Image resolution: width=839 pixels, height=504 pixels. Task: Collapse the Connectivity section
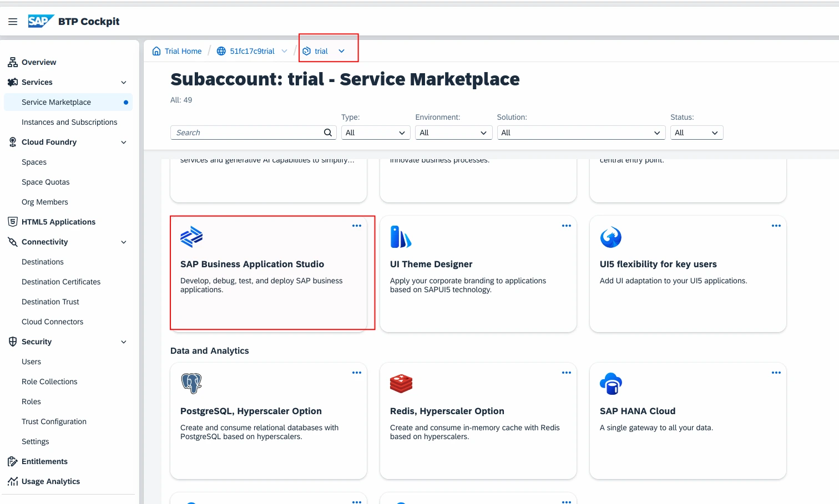[124, 242]
